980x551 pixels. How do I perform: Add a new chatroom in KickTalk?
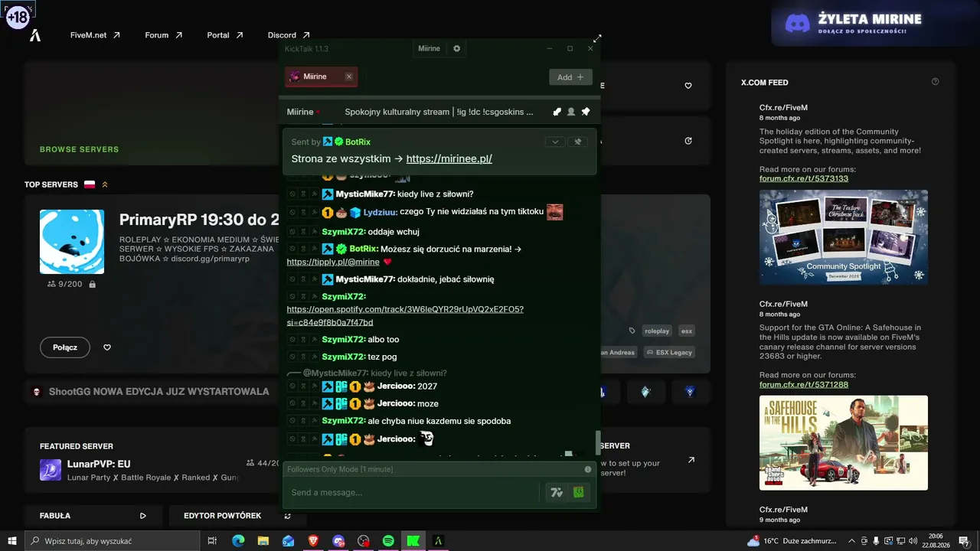(570, 77)
